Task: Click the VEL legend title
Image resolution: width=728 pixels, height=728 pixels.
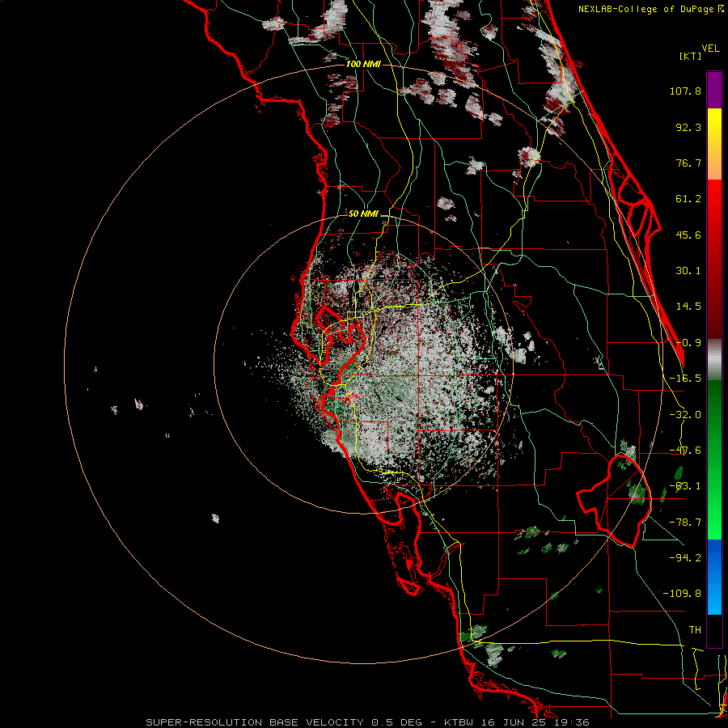Action: (x=710, y=49)
